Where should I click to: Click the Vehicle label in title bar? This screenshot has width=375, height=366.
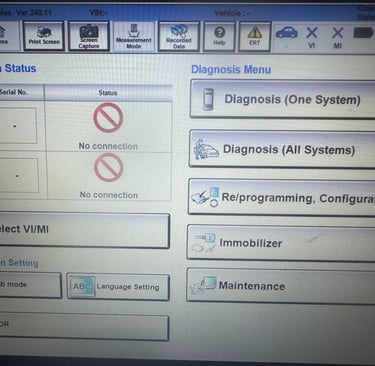click(x=232, y=13)
